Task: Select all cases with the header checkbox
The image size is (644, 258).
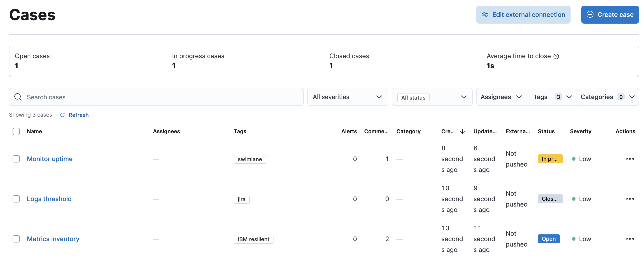Action: 16,131
